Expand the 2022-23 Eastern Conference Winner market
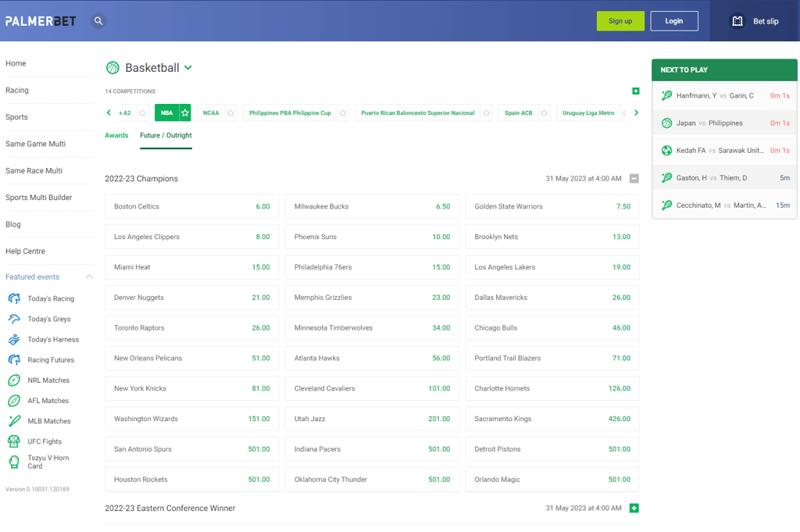Viewport: 800px width, 532px height. 634,508
